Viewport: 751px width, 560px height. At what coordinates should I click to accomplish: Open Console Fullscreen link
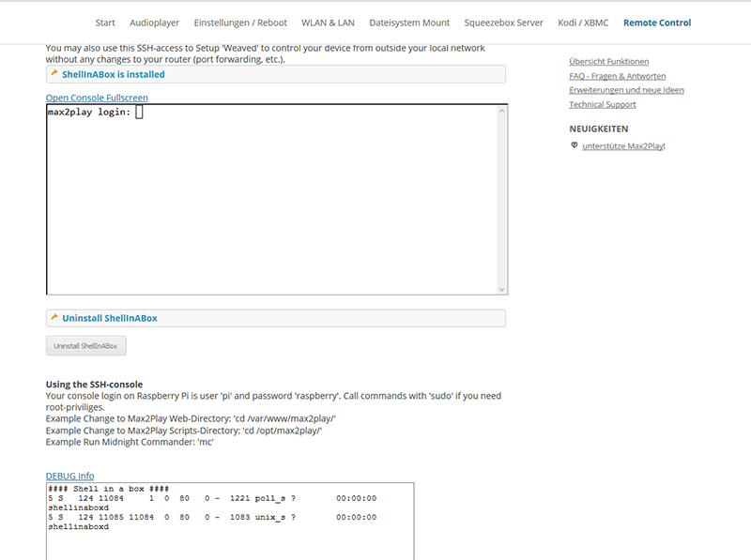pyautogui.click(x=97, y=98)
